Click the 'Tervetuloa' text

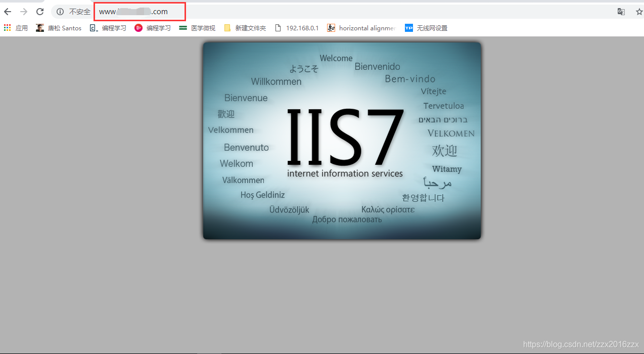coord(444,106)
